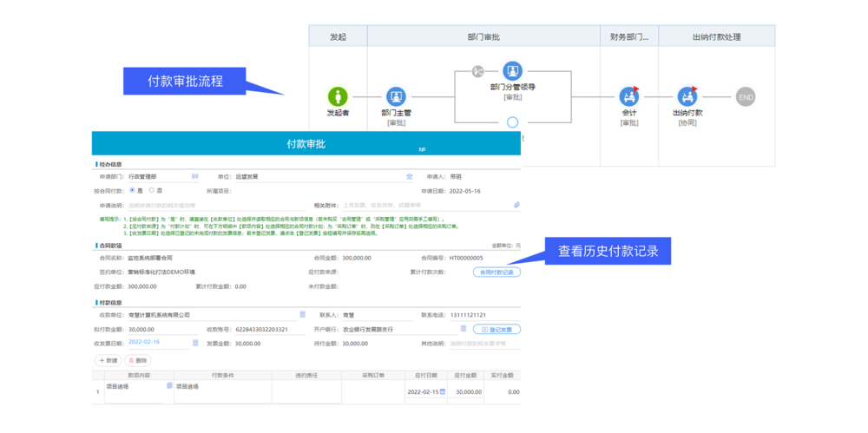Click the 付款审批 form title bar
Image resolution: width=868 pixels, height=433 pixels.
click(x=306, y=143)
